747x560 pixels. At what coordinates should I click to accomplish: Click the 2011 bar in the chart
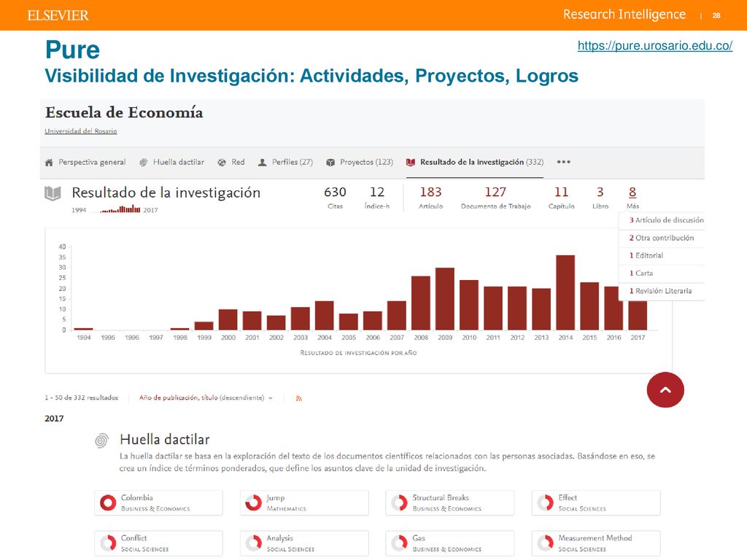pos(493,308)
